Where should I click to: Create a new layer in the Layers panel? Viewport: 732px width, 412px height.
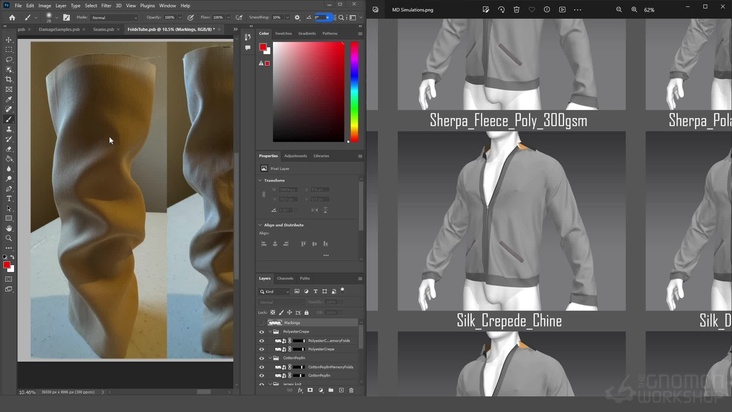coord(341,390)
